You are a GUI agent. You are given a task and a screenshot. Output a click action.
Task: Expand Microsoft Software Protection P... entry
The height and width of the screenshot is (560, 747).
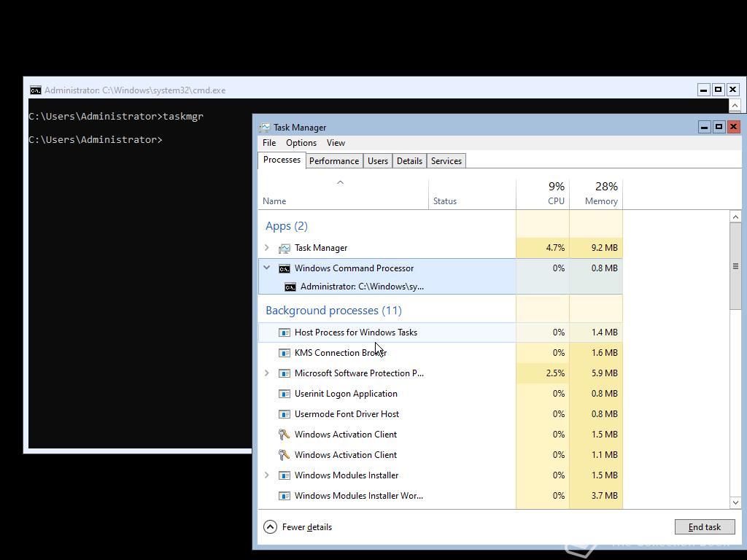267,373
